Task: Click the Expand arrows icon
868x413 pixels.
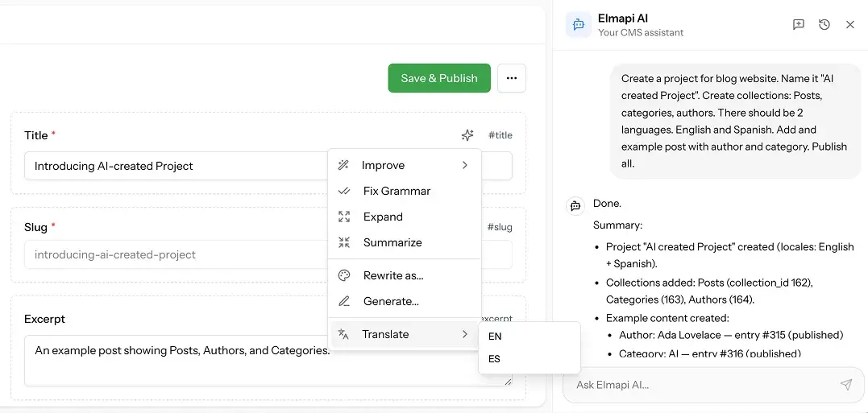Action: (x=344, y=217)
